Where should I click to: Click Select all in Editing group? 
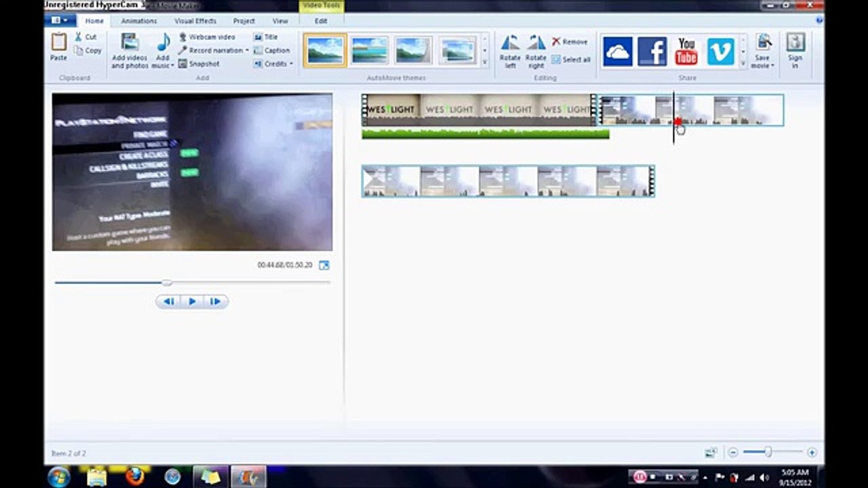pyautogui.click(x=570, y=60)
